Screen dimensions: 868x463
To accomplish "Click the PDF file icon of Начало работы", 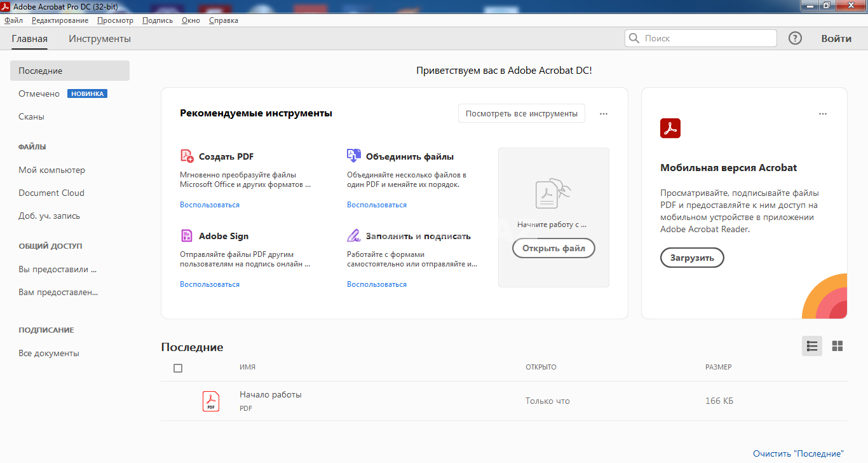I will tap(211, 401).
